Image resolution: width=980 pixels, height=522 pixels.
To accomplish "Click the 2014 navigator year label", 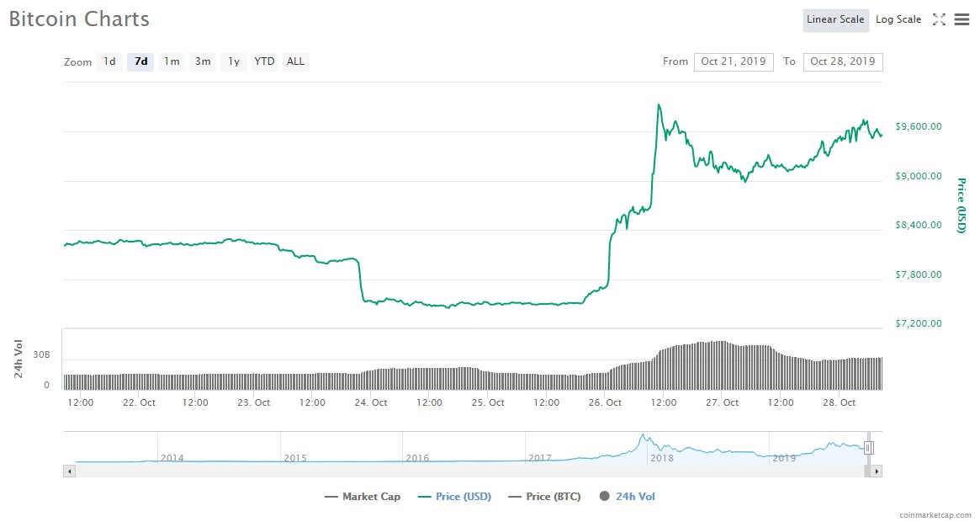I will tap(172, 458).
